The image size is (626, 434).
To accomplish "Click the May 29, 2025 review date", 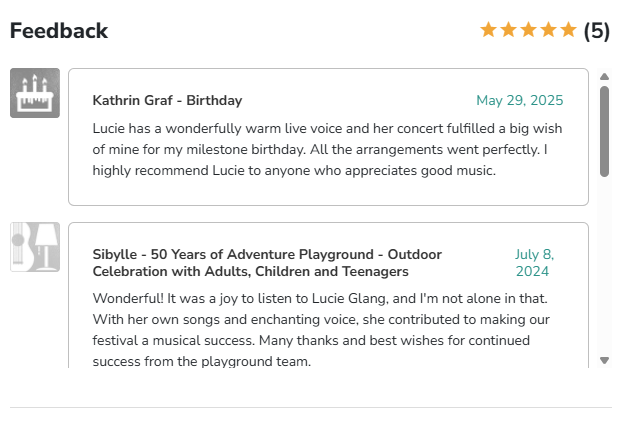I will [x=520, y=101].
